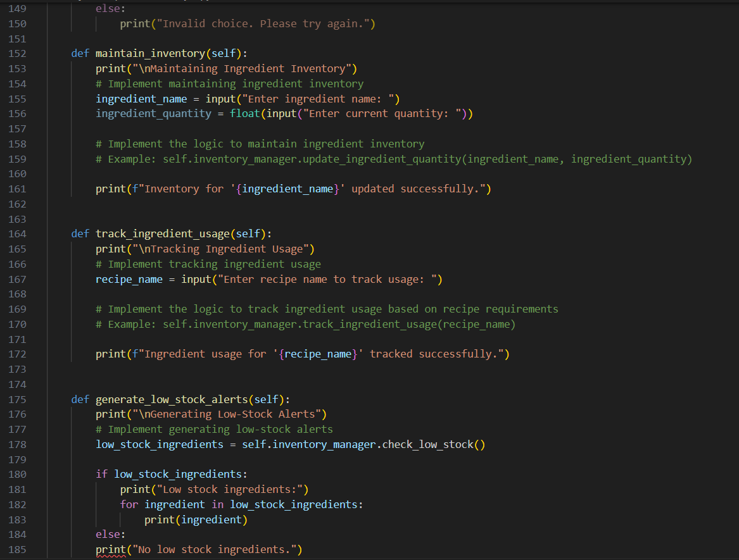Screen dimensions: 739x560
Task: Click line number 175 in the gutter
Action: point(17,399)
